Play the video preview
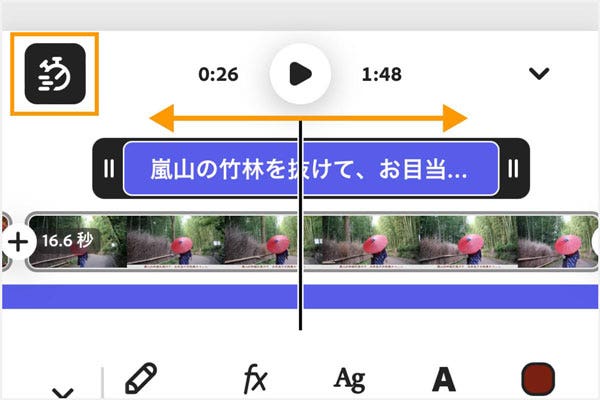 pyautogui.click(x=300, y=73)
